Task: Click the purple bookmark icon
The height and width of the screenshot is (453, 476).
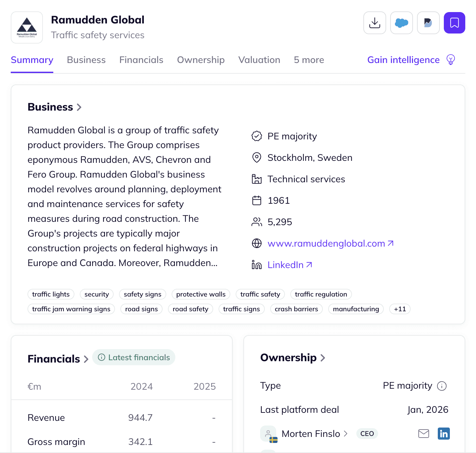Action: [455, 23]
